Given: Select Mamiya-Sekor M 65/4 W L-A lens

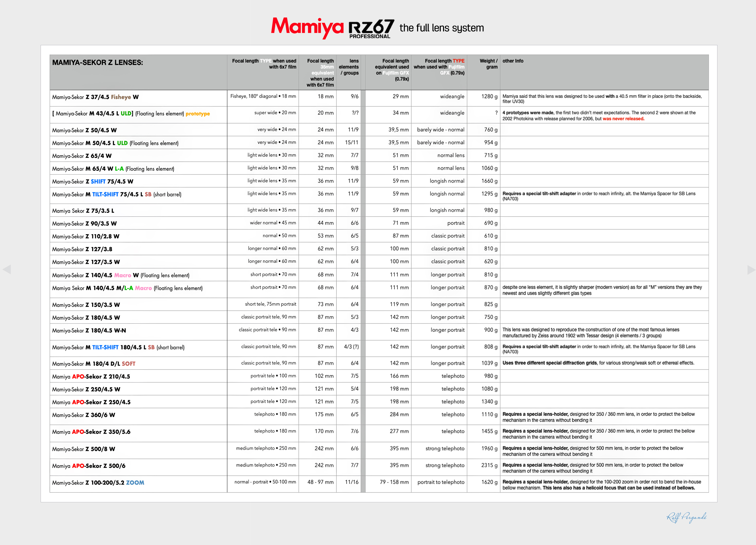Looking at the screenshot, I should [x=113, y=169].
